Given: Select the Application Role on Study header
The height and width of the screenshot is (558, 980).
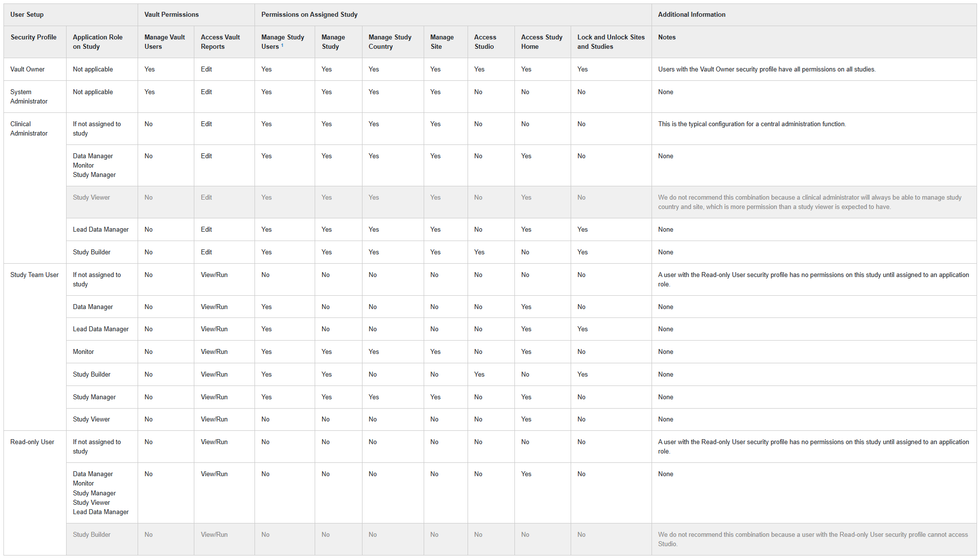Looking at the screenshot, I should pos(98,42).
